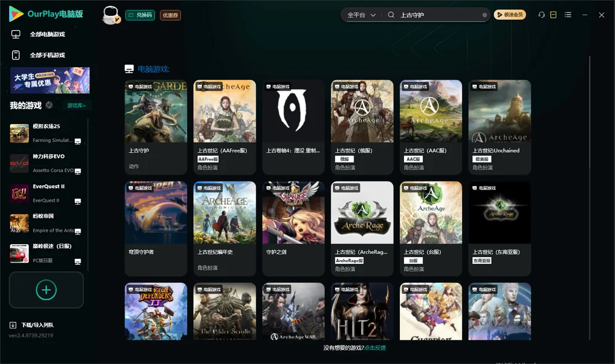The image size is (615, 364).
Task: Click the AAFree服 server tag
Action: pos(208,159)
